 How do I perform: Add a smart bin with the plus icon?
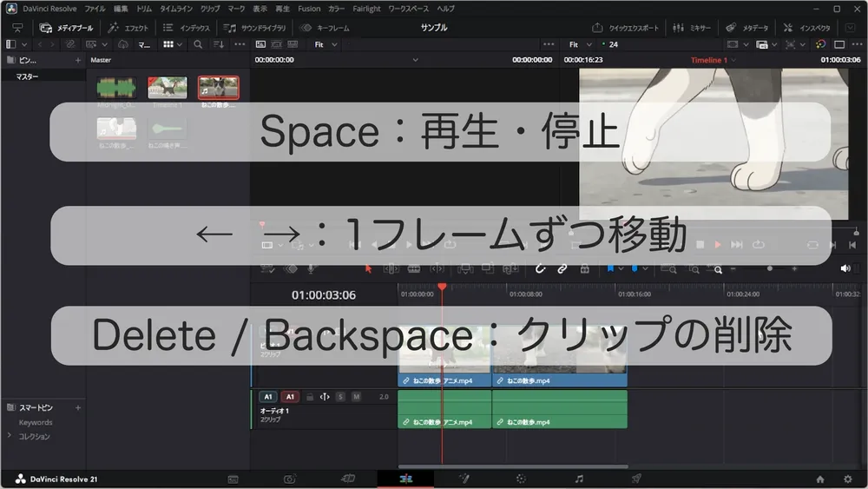coord(78,407)
